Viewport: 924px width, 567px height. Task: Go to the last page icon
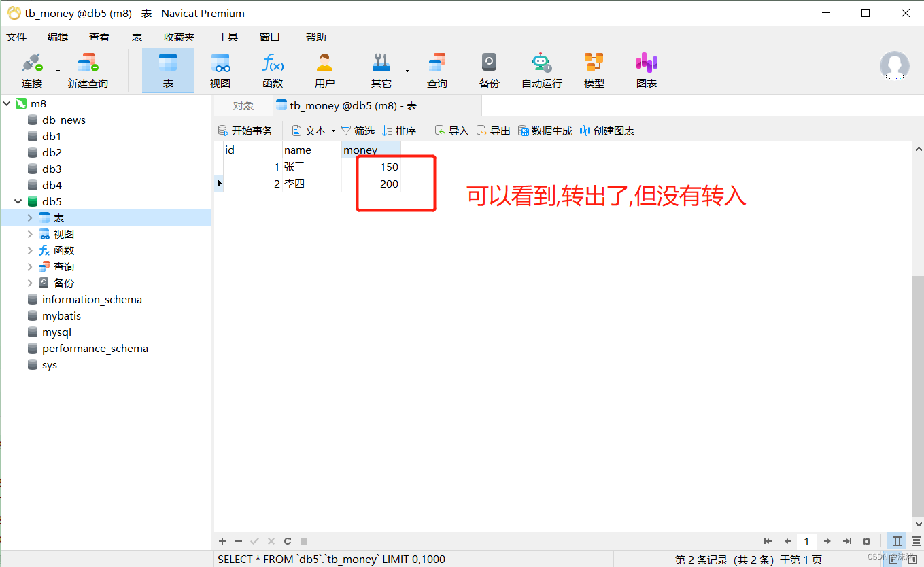[x=847, y=541]
